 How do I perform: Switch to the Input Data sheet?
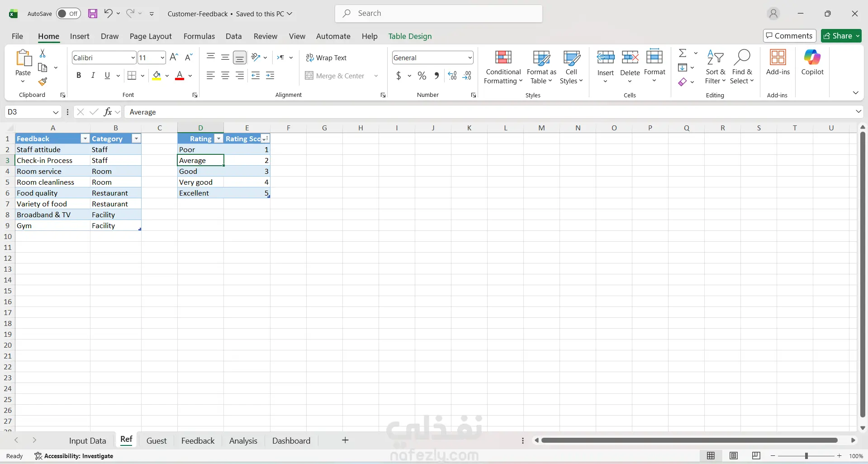point(87,440)
